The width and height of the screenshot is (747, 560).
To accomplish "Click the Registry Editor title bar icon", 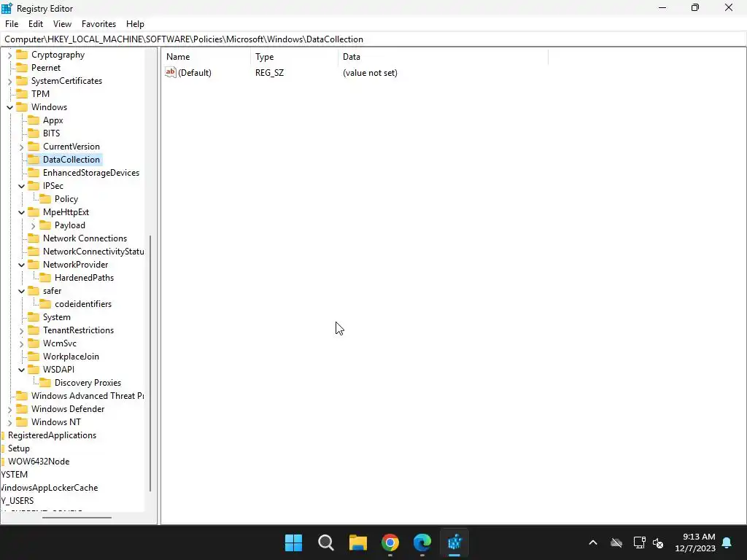I will [7, 8].
